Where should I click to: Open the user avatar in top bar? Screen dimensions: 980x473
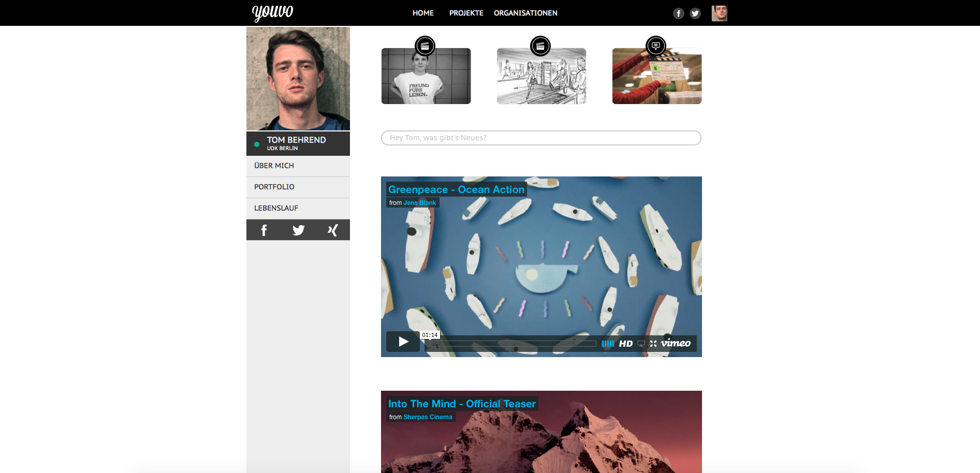tap(720, 13)
